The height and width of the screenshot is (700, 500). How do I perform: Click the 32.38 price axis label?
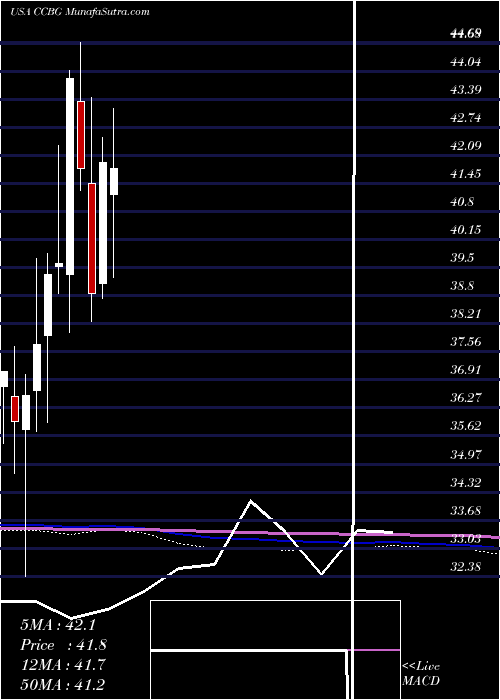pyautogui.click(x=466, y=567)
